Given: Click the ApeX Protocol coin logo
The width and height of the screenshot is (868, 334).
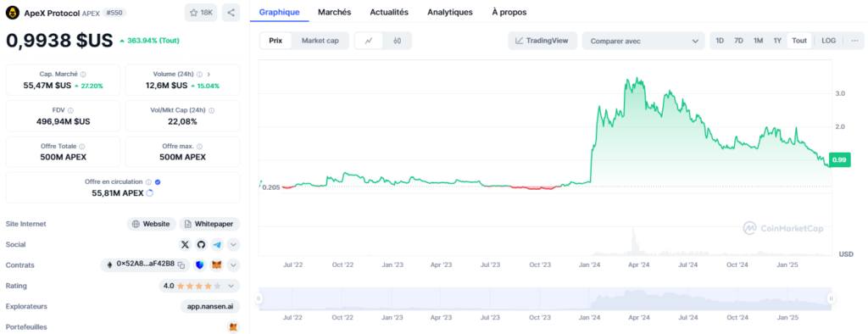Looking at the screenshot, I should (13, 13).
